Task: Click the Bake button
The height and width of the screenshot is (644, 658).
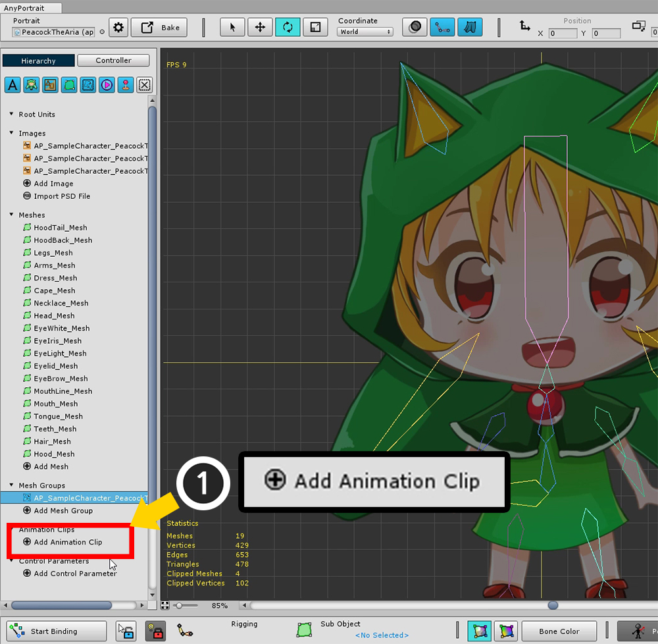Action: (x=159, y=28)
